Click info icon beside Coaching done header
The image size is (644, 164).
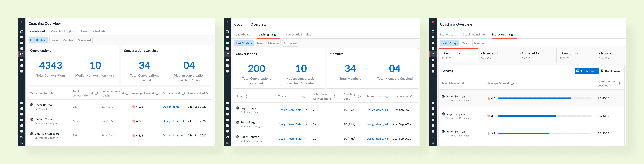(x=359, y=96)
